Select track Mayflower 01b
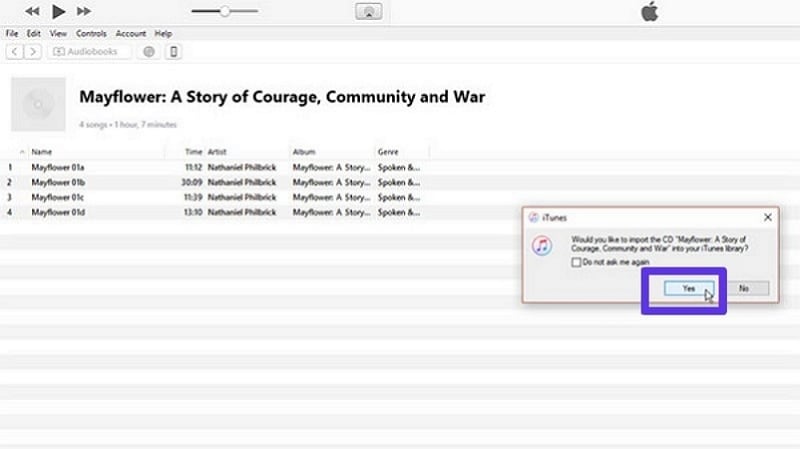800x449 pixels. (x=58, y=182)
